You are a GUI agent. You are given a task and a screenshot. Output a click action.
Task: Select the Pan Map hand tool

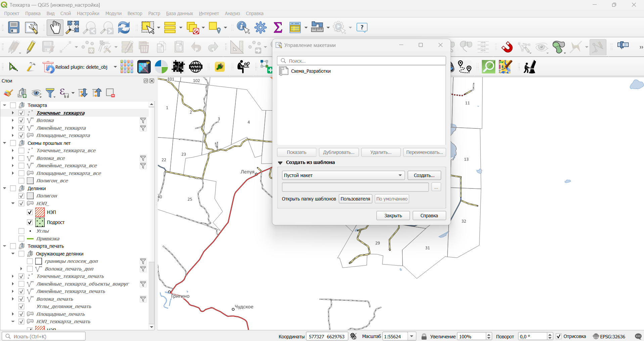tap(55, 27)
